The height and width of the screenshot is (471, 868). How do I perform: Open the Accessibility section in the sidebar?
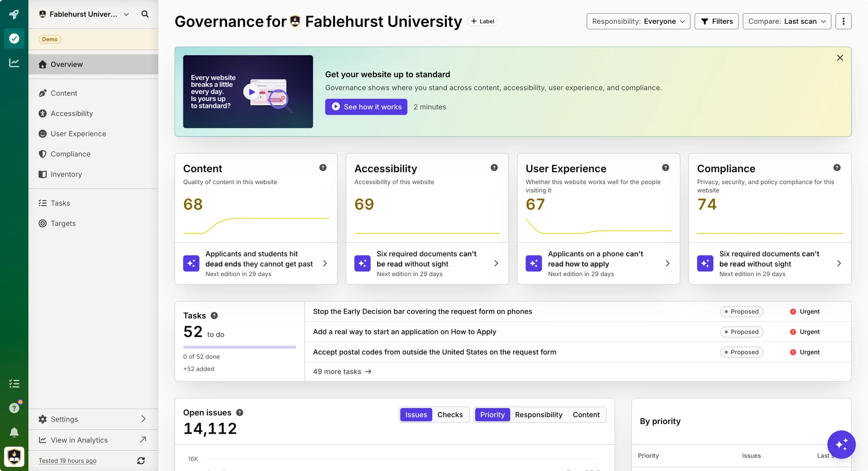93,114
